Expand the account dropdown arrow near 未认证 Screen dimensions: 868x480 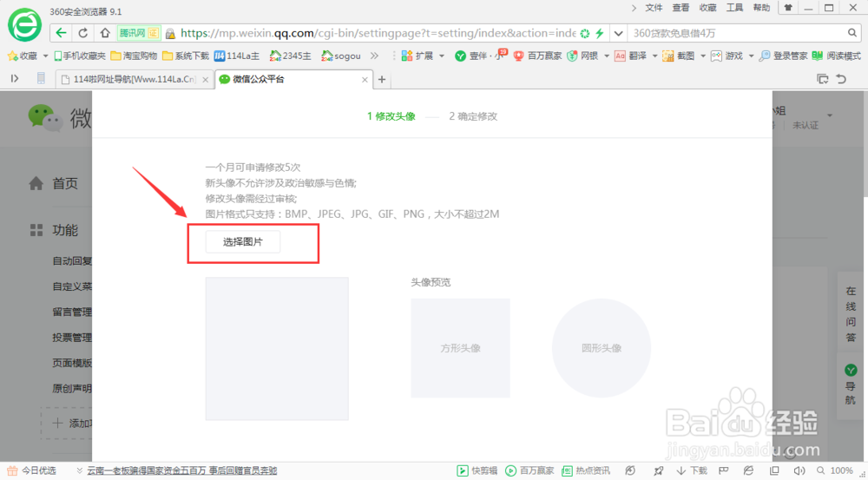pyautogui.click(x=830, y=115)
